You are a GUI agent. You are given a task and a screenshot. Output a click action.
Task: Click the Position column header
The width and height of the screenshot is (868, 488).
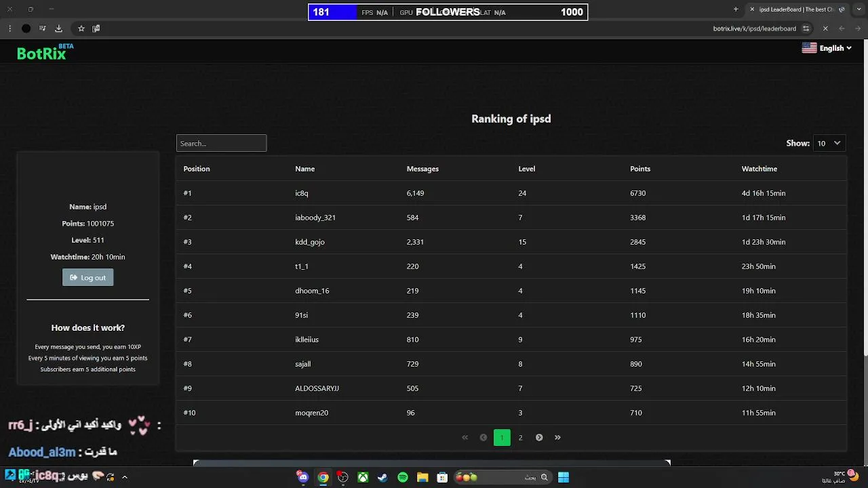coord(197,169)
